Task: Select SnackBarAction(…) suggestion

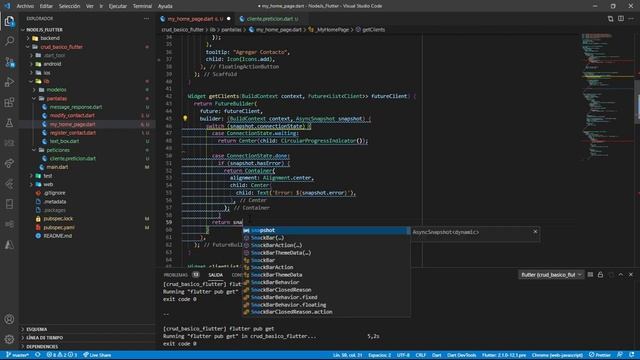Action: tap(327, 245)
